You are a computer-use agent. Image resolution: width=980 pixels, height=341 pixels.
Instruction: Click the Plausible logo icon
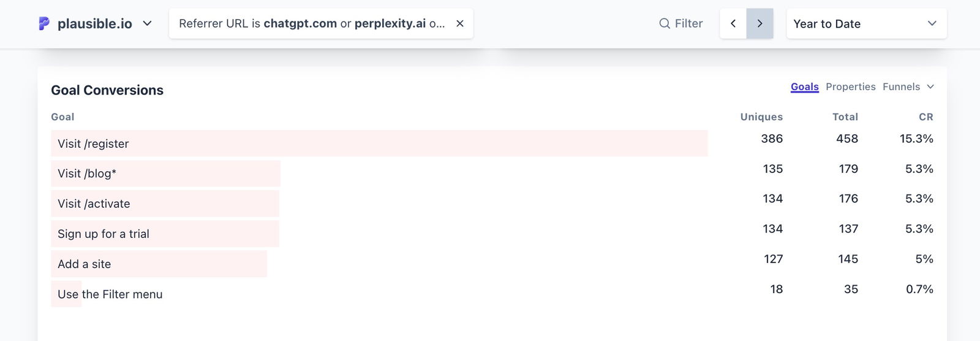tap(44, 23)
